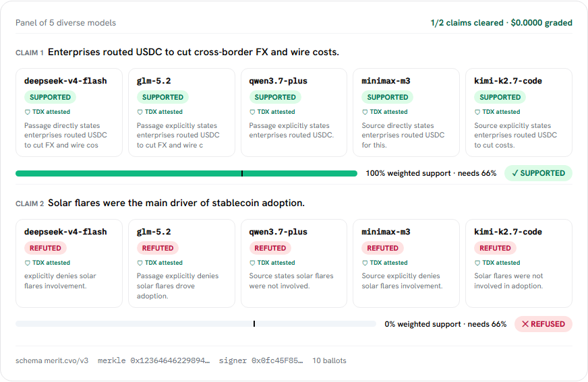
Task: Click the TDX attested shield for glm-5.2 in Claim 1
Action: click(x=140, y=112)
